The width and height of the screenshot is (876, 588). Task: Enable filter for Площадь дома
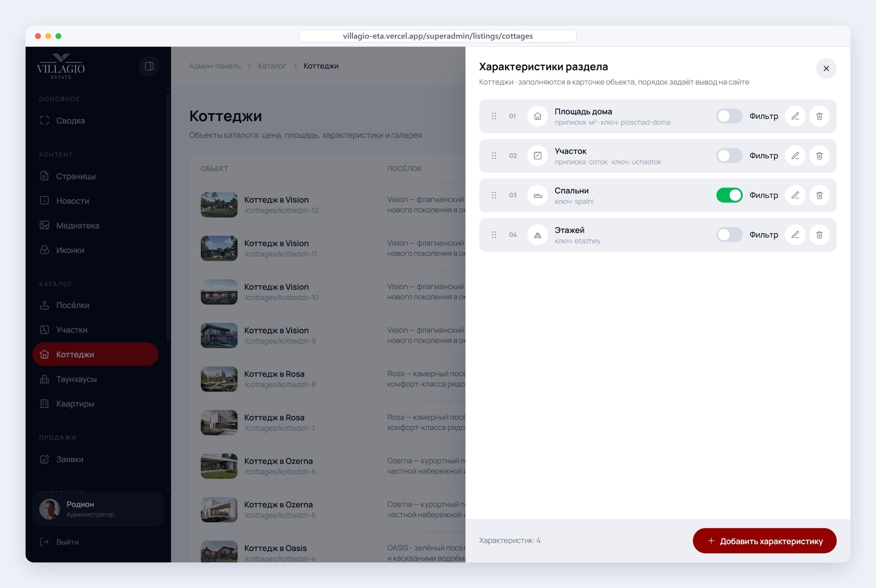point(729,116)
